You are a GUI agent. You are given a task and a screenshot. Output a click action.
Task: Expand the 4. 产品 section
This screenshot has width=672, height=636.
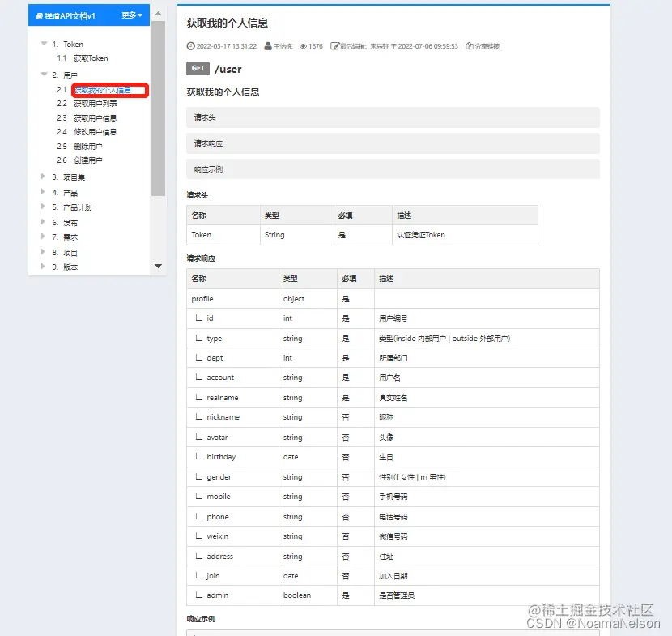point(42,192)
